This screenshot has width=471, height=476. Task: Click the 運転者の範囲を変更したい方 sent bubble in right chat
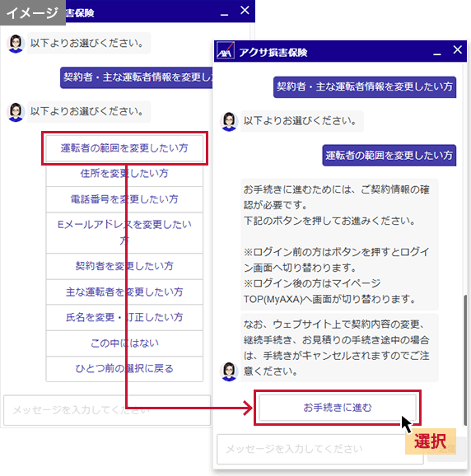389,156
